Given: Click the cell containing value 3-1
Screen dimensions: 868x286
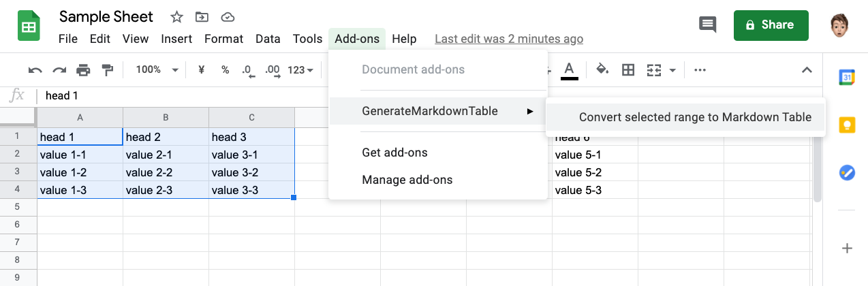Looking at the screenshot, I should click(251, 155).
